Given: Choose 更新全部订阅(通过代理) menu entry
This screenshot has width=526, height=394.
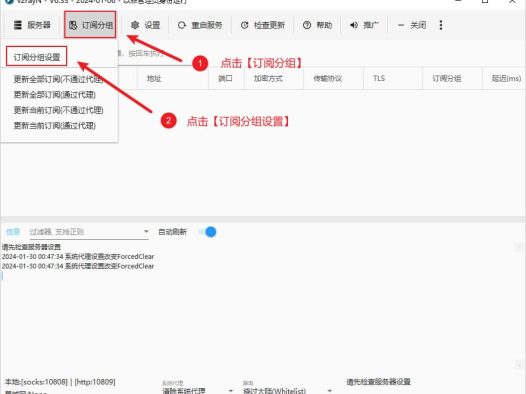Looking at the screenshot, I should pyautogui.click(x=55, y=95).
